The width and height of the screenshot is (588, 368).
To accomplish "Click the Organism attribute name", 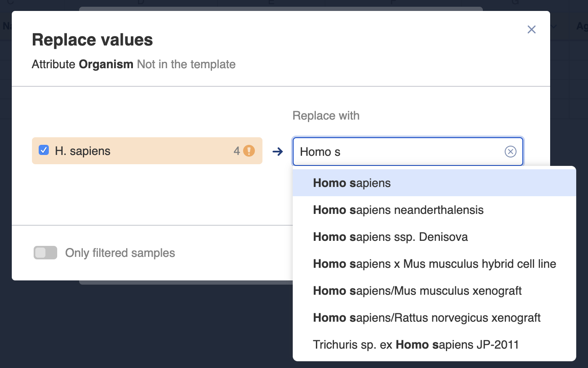I will coord(106,64).
